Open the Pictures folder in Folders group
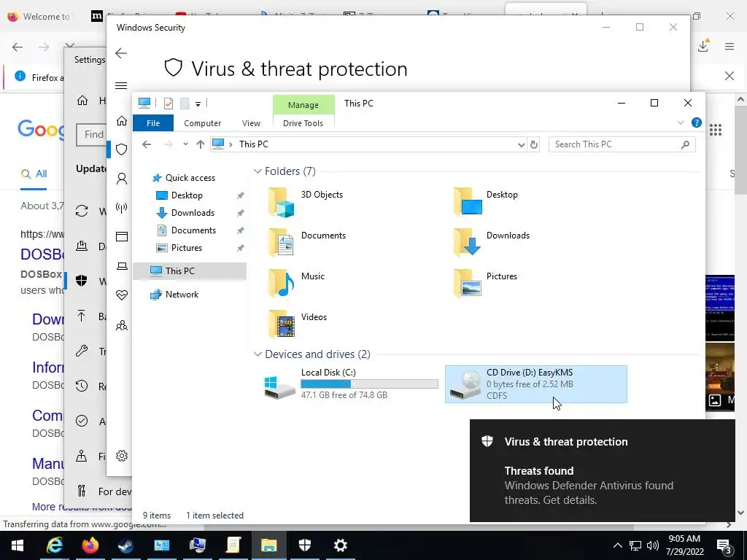This screenshot has width=747, height=560. (x=484, y=284)
